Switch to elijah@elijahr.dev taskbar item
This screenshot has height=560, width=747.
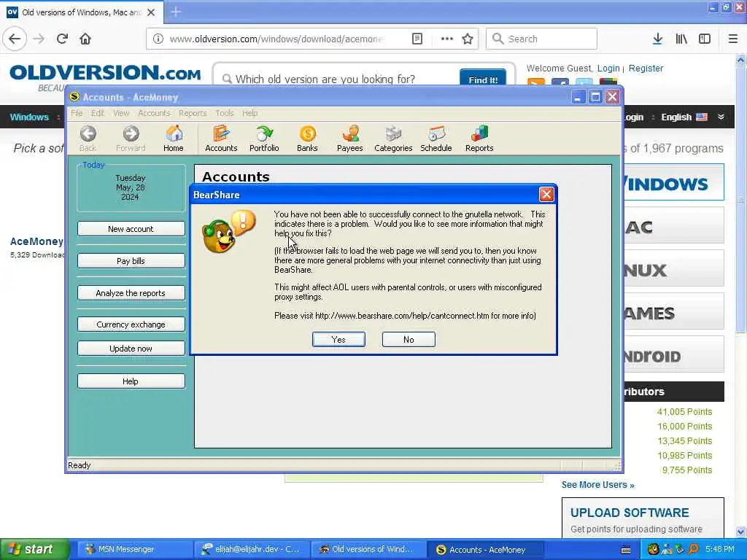coord(252,550)
